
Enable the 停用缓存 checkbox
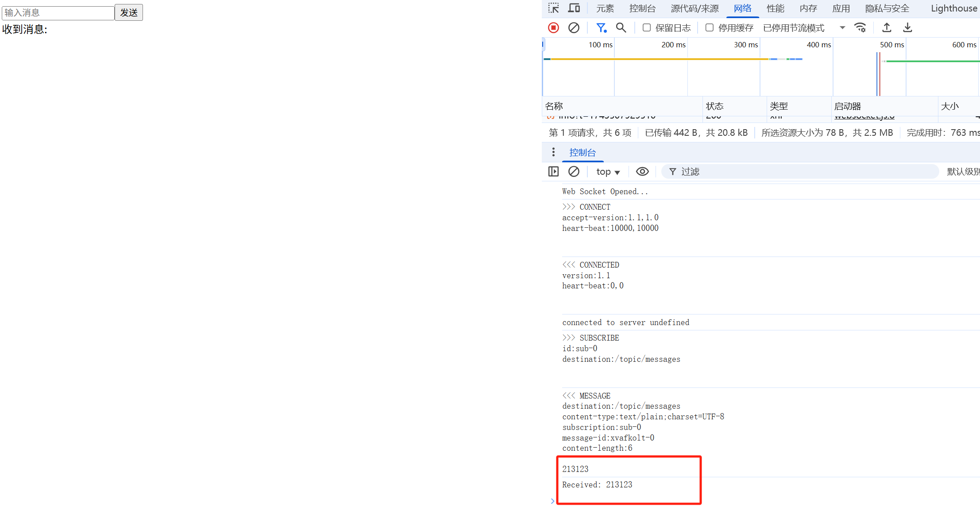tap(710, 27)
